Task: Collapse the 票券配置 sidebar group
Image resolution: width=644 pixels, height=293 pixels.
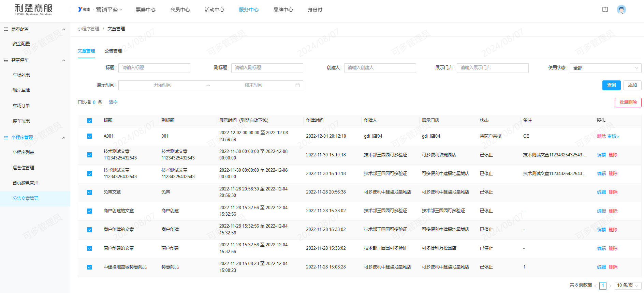Action: pyautogui.click(x=63, y=29)
